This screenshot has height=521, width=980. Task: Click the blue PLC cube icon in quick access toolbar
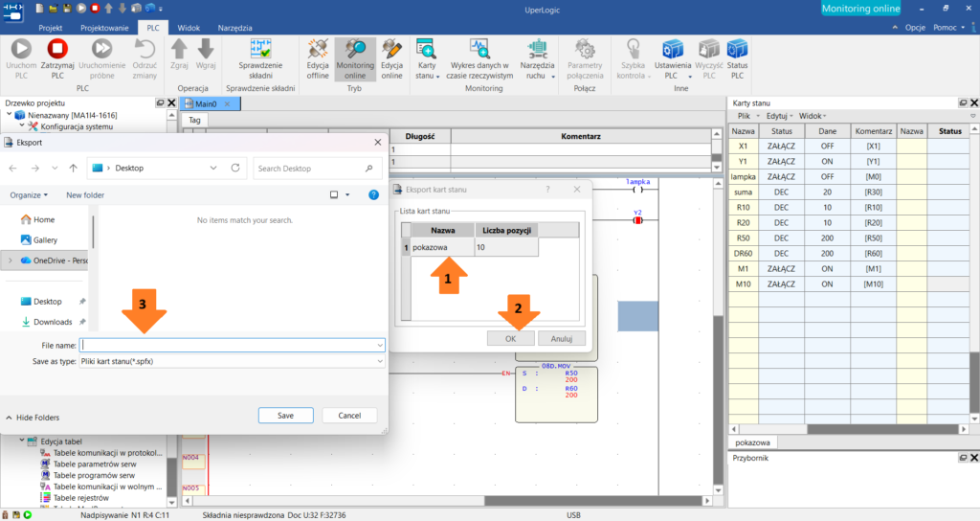pos(150,8)
